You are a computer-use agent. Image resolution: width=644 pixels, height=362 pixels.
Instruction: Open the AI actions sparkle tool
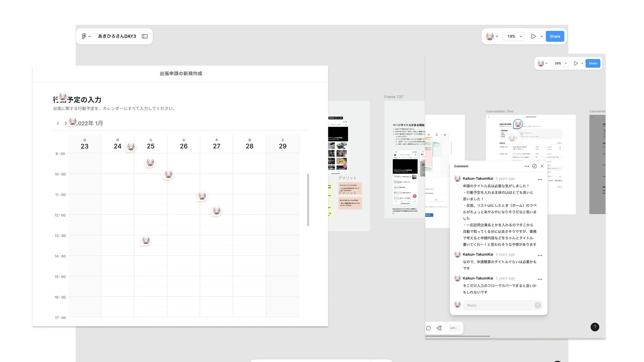(439, 328)
